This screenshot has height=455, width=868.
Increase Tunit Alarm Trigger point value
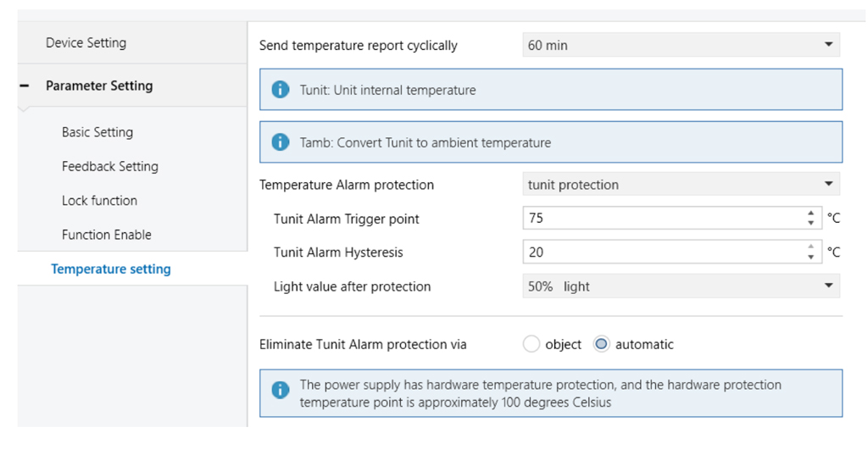(811, 214)
